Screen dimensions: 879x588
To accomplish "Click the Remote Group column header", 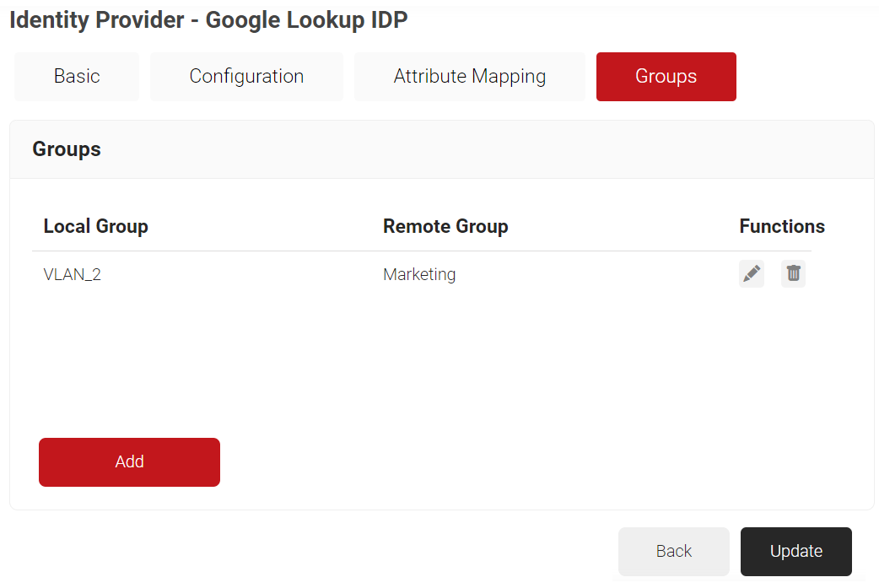I will (x=445, y=226).
